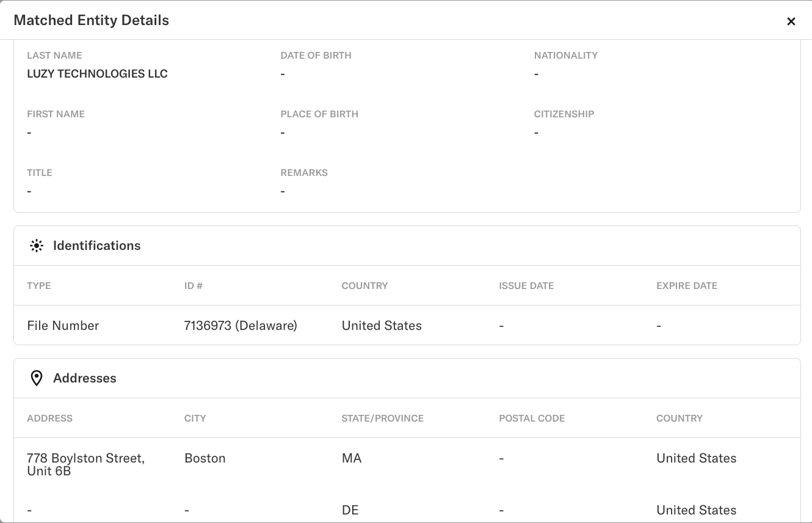Click the STATE/PROVINCE column header

(382, 419)
